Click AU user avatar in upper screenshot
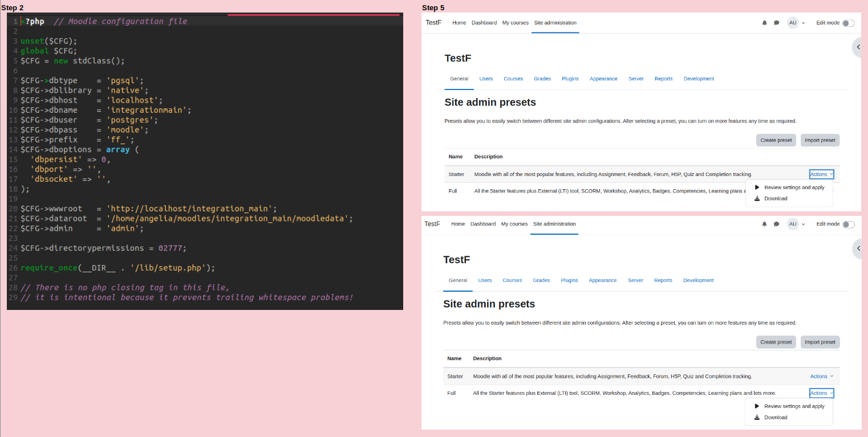 (x=793, y=23)
